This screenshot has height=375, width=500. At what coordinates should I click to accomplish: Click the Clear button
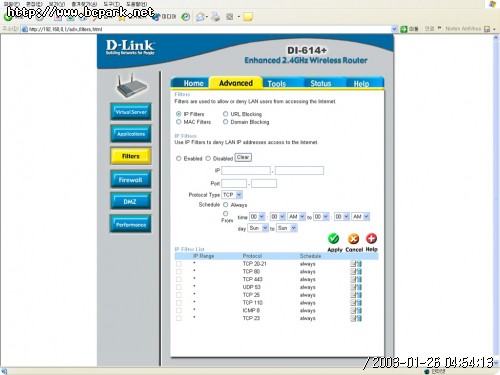click(243, 157)
